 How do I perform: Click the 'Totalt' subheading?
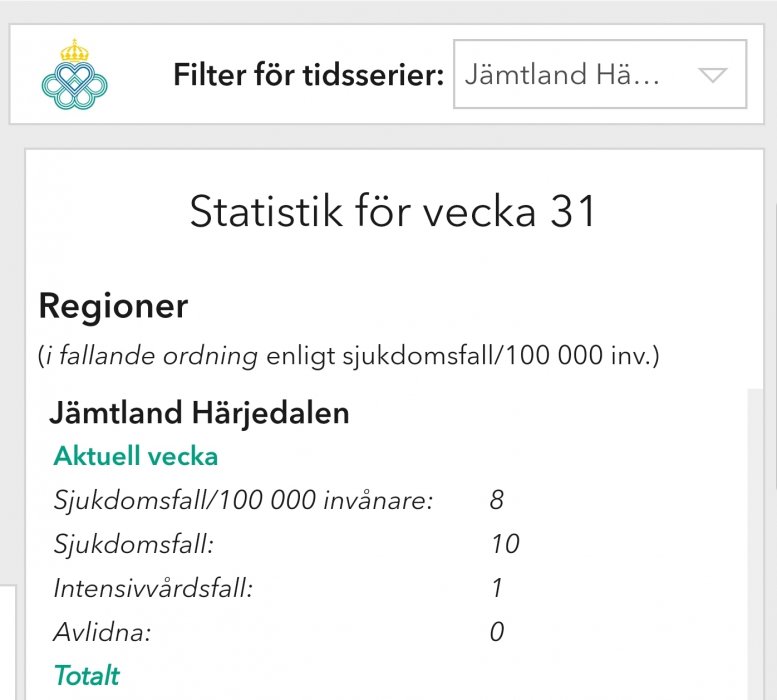(x=86, y=676)
